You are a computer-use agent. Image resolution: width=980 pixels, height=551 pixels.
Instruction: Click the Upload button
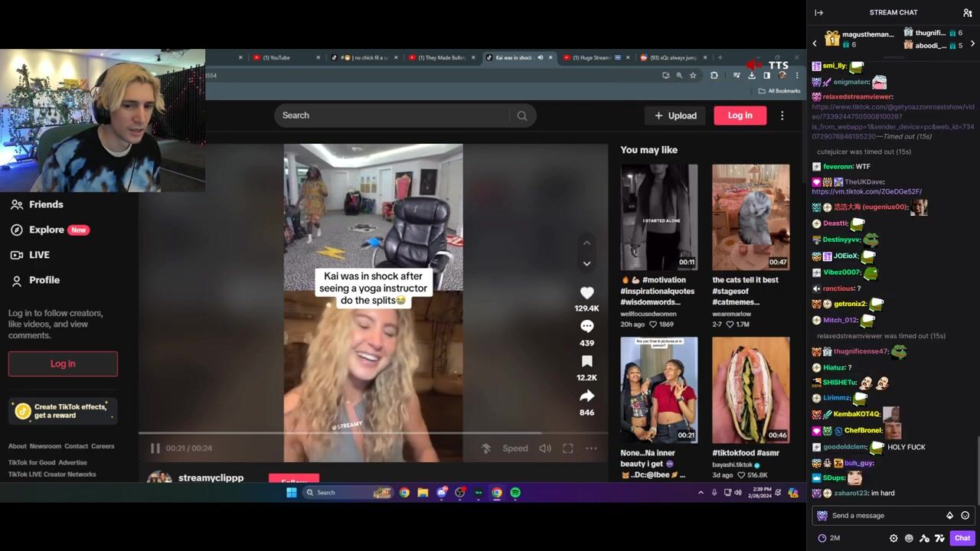click(x=675, y=116)
